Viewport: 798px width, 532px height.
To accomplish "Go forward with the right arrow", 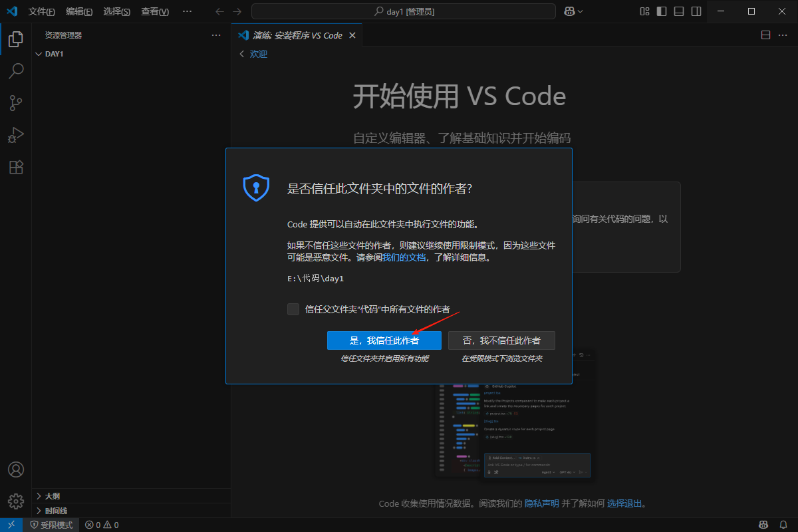I will pos(237,11).
